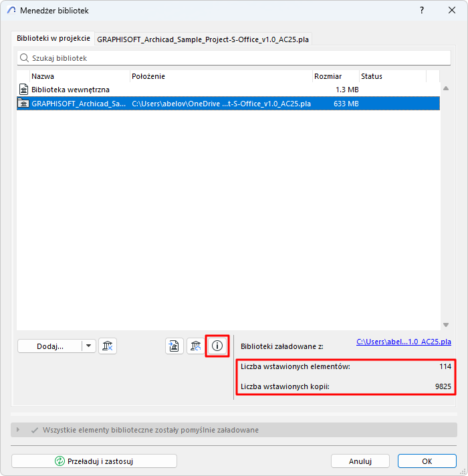
Task: Select the Biblioteka wewnętrzna row
Action: (x=228, y=90)
